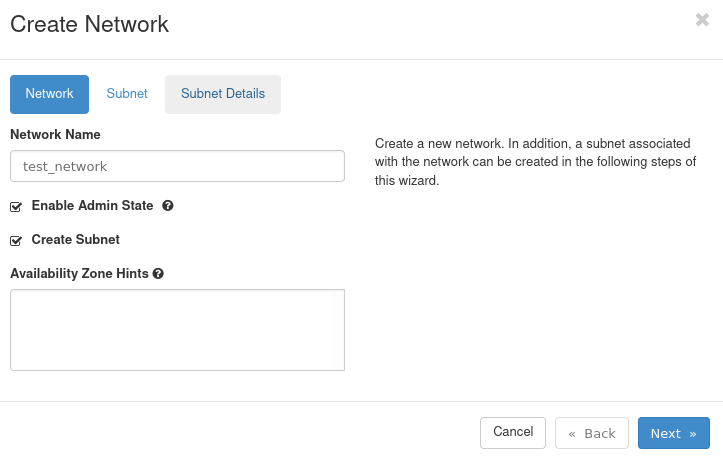Image resolution: width=723 pixels, height=461 pixels.
Task: Close the Create Network dialog
Action: [702, 20]
